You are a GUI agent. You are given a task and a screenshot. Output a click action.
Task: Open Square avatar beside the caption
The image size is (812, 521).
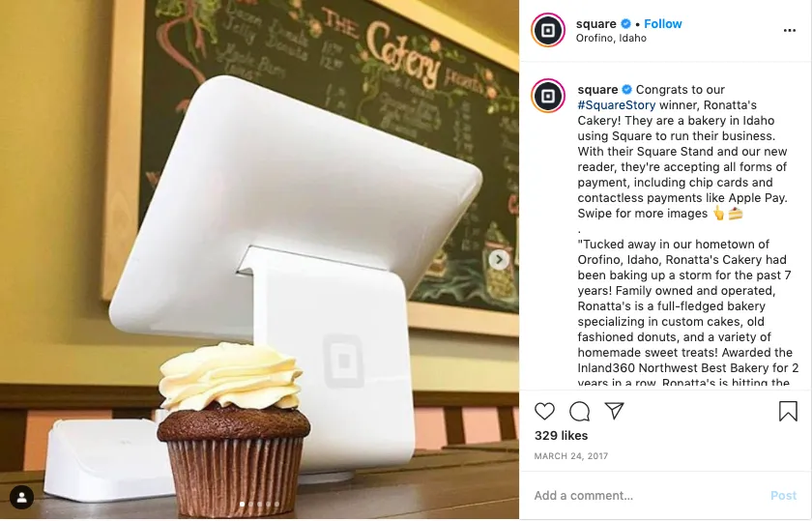tap(548, 96)
